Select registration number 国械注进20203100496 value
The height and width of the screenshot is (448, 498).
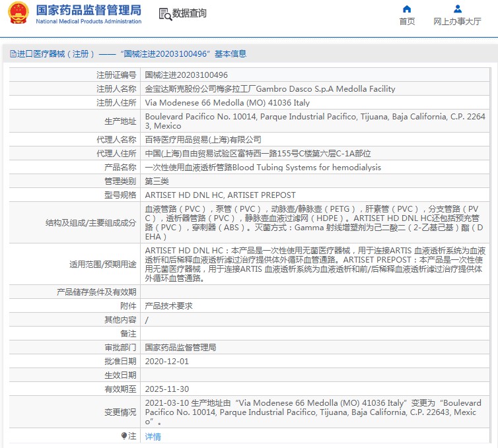pyautogui.click(x=186, y=75)
